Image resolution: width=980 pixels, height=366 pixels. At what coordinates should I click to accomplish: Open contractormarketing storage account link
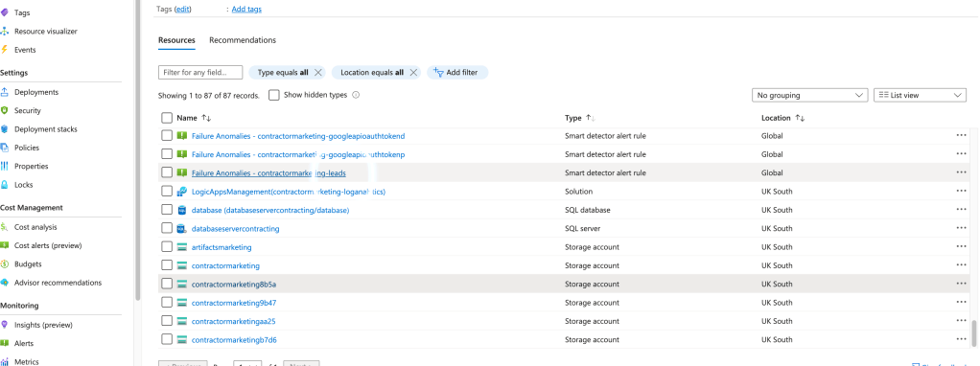coord(225,266)
